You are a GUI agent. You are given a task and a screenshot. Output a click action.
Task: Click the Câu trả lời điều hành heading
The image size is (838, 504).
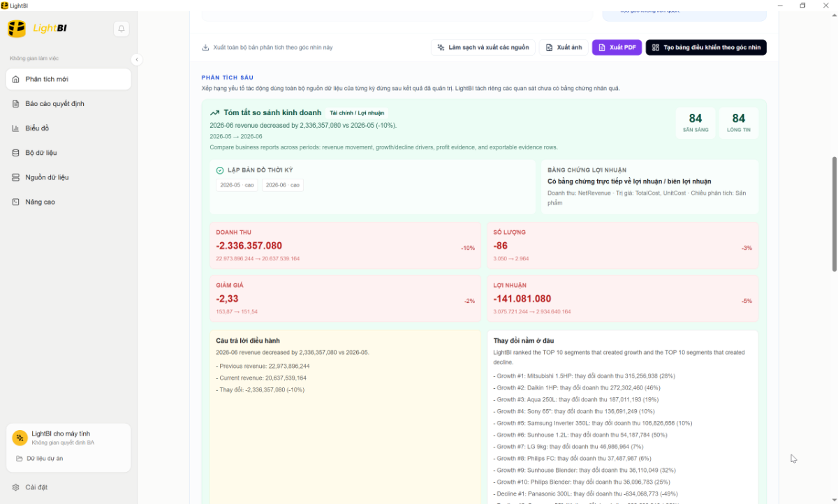click(248, 341)
